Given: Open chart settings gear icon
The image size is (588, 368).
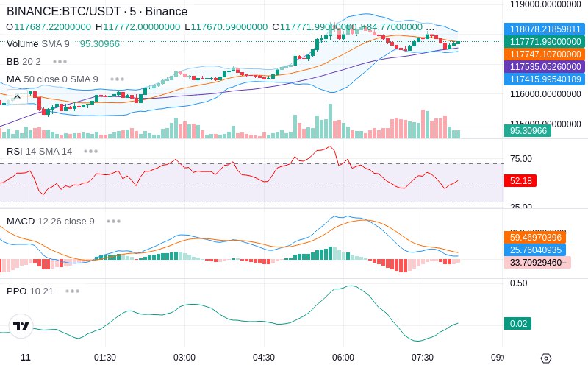Looking at the screenshot, I should 546,358.
